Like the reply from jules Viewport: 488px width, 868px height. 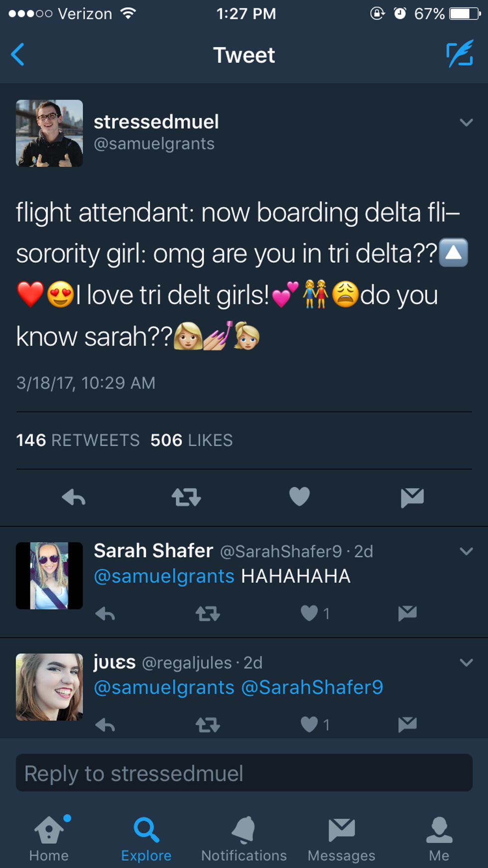point(309,725)
